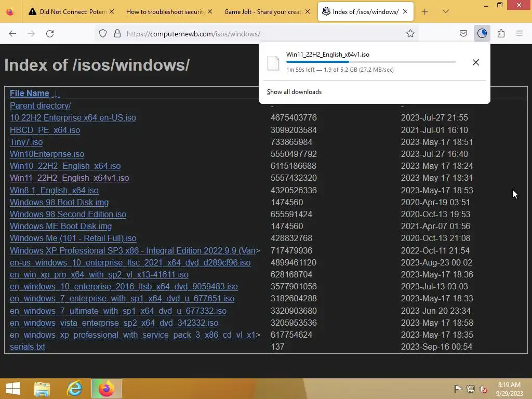This screenshot has width=532, height=399.
Task: Download Win10_22H2_English_x64.iso
Action: [x=65, y=166]
